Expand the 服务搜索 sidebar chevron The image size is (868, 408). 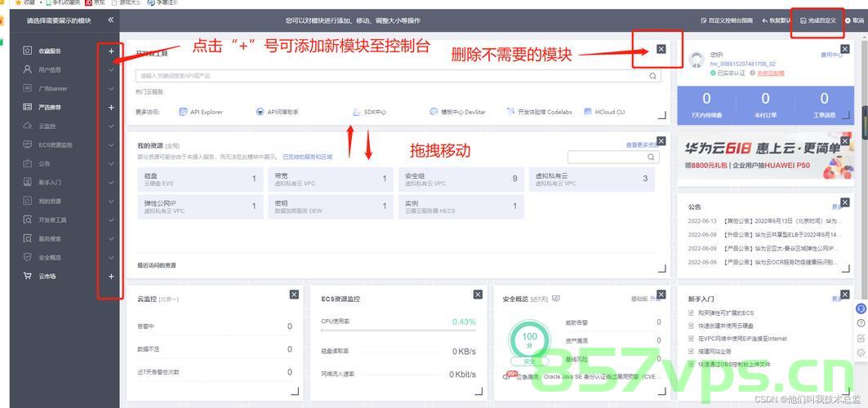point(111,239)
